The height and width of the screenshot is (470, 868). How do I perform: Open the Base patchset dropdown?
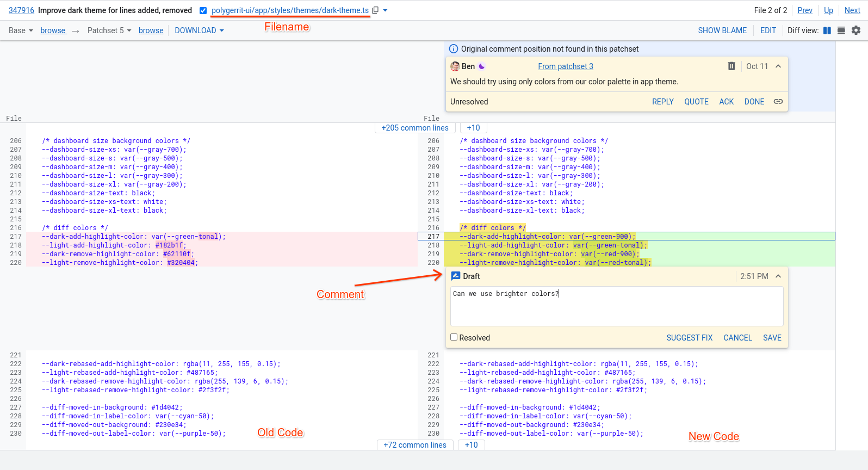(x=21, y=30)
